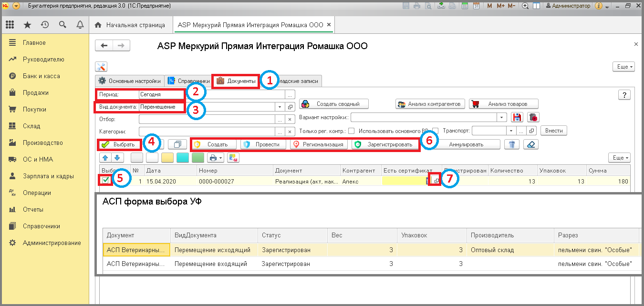Open Склад sidebar section

click(x=31, y=126)
